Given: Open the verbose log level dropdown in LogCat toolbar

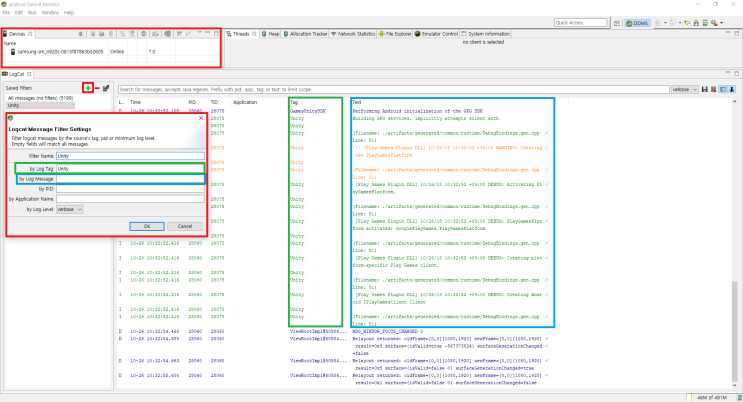Looking at the screenshot, I should [x=685, y=89].
